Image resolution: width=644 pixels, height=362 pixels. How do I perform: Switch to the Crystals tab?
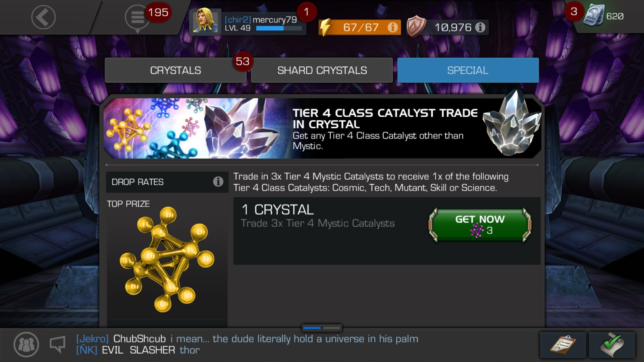[175, 70]
